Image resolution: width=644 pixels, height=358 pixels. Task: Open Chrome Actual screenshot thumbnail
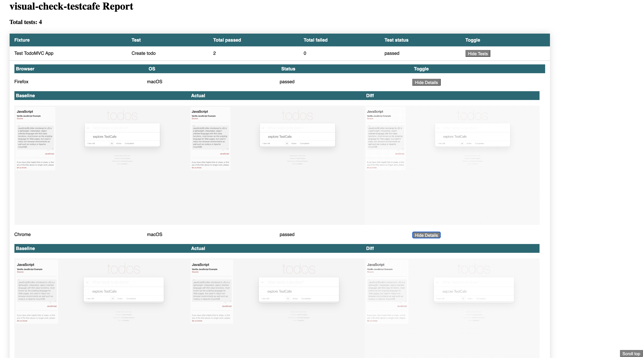coord(277,308)
